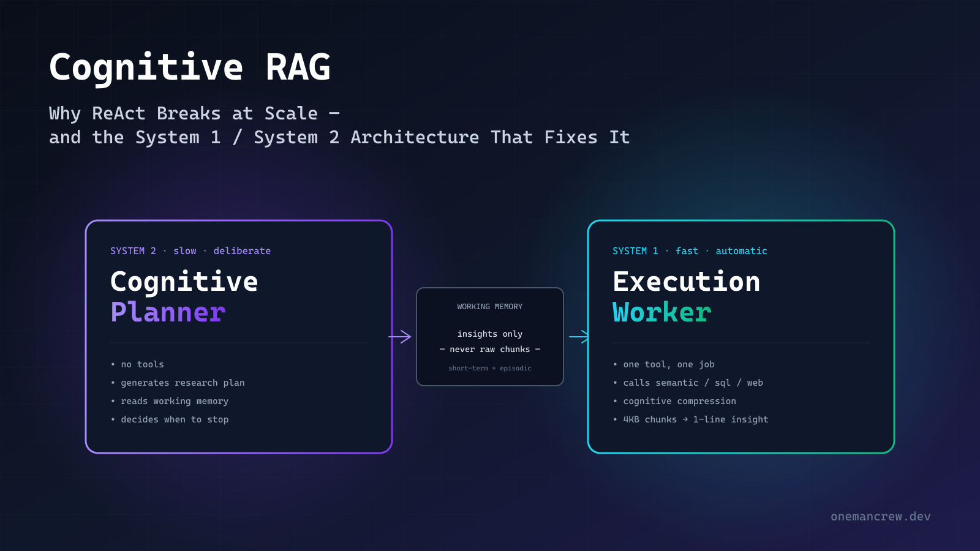Image resolution: width=980 pixels, height=551 pixels.
Task: Click the 'generates research plan' bullet
Action: [178, 383]
